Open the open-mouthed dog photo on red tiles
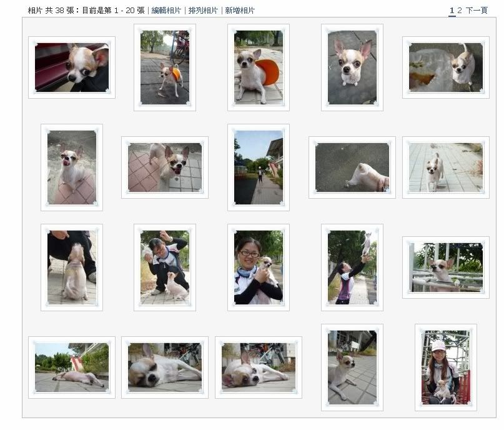The height and width of the screenshot is (430, 504). (x=165, y=167)
